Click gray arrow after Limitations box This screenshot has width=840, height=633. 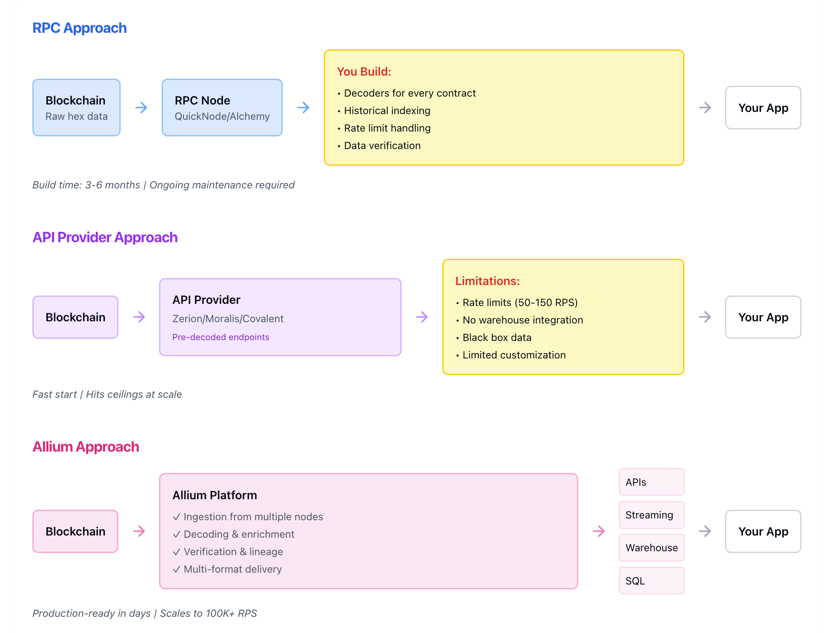[x=705, y=317]
